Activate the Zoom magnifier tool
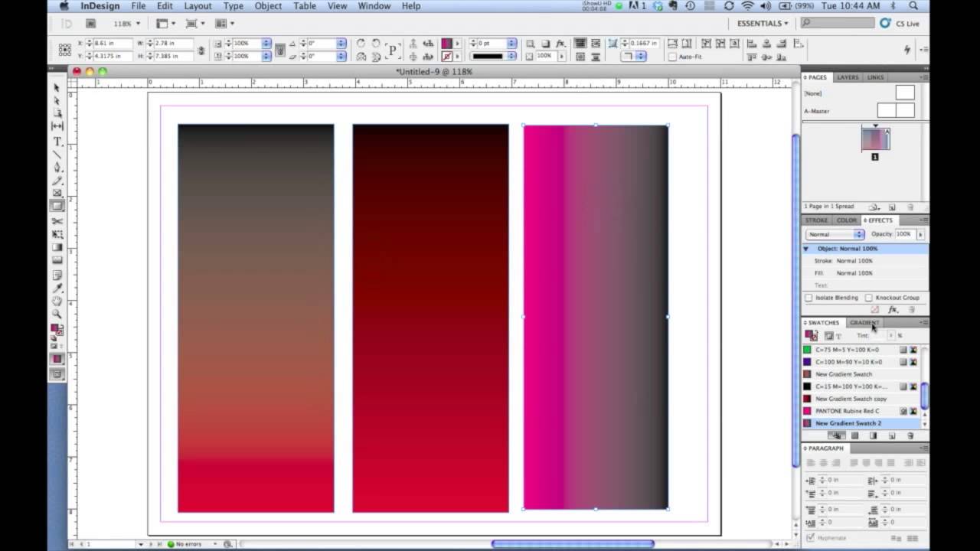 [x=57, y=314]
